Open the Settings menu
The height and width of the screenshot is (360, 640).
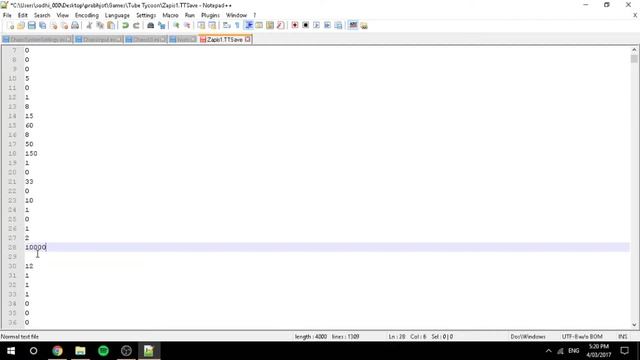(x=146, y=15)
